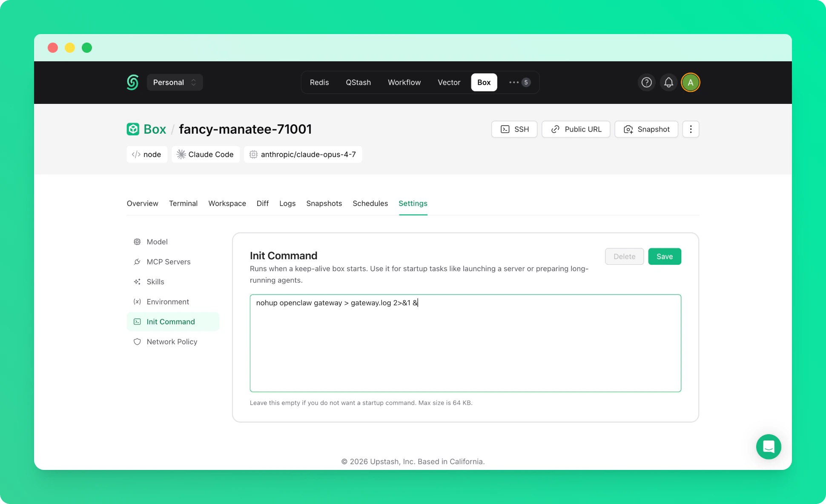The width and height of the screenshot is (826, 504).
Task: Open the help question mark icon
Action: (x=646, y=83)
